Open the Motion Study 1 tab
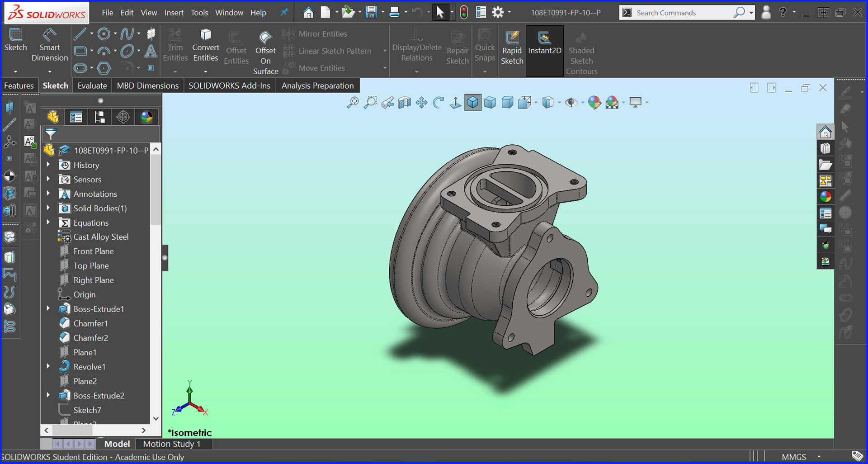Image resolution: width=868 pixels, height=464 pixels. (x=172, y=444)
